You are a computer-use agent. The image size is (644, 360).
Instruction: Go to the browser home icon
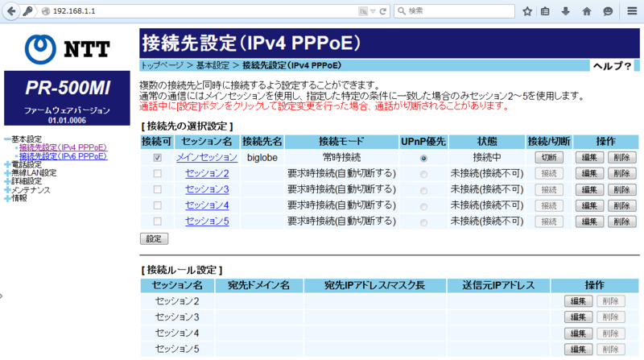click(587, 11)
